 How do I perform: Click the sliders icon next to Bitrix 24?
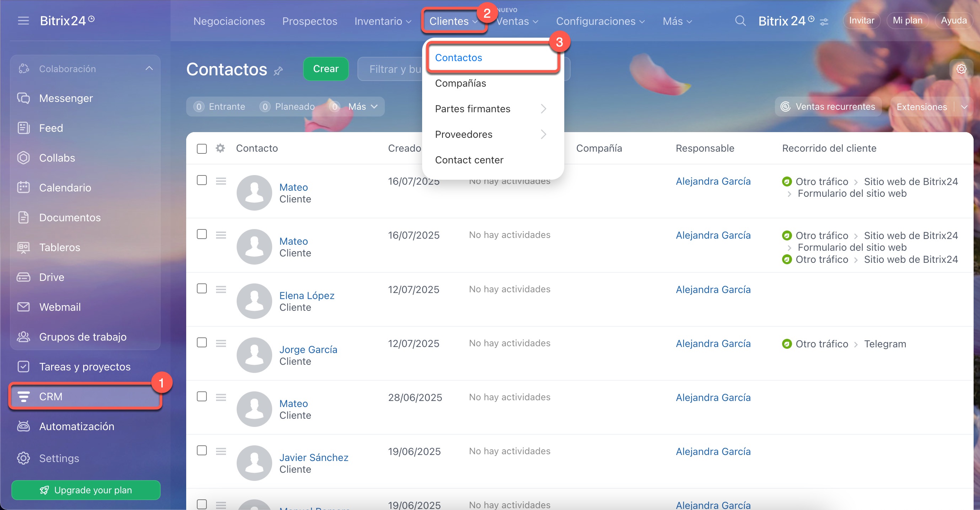[x=824, y=22]
